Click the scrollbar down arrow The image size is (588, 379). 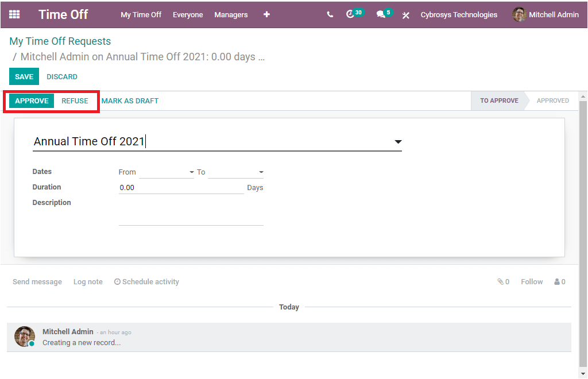tap(583, 374)
